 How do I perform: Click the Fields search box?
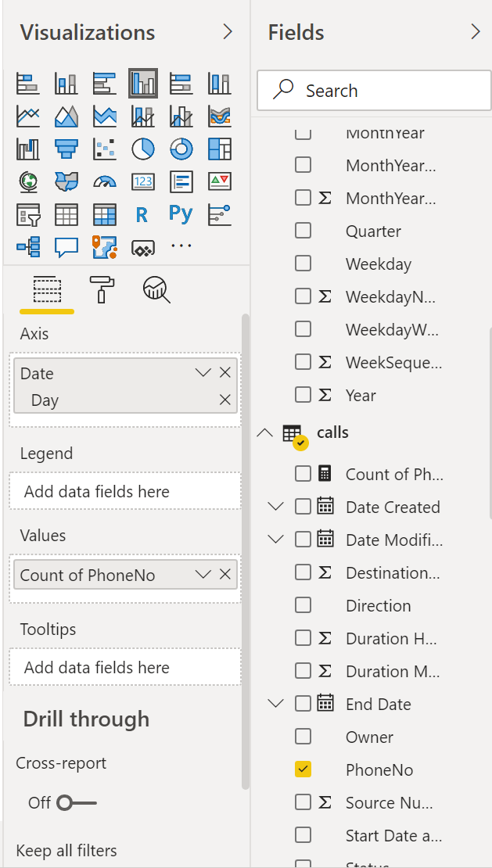click(374, 90)
